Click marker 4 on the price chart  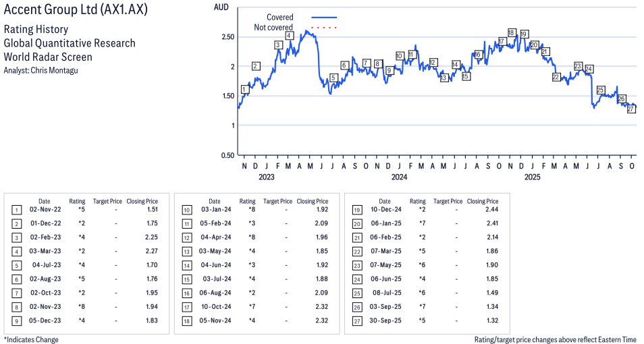(289, 36)
